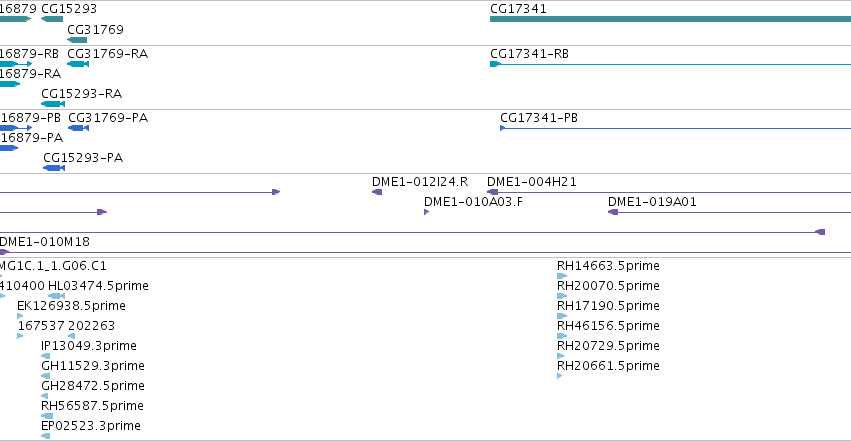Click the DME1-012I24.R marker arrow
This screenshot has width=851, height=441.
[377, 192]
